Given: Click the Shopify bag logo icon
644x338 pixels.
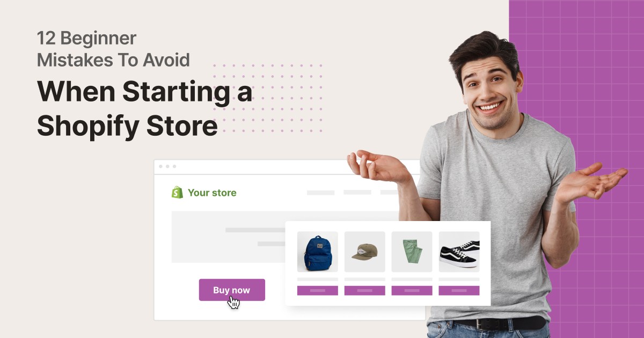Looking at the screenshot, I should point(177,192).
